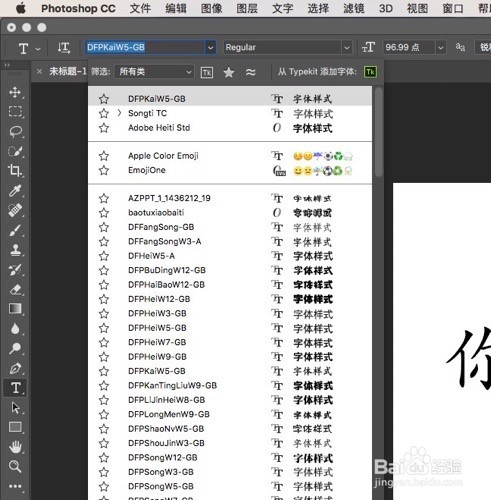Choose the DFFangSong-GB font

coord(230,227)
